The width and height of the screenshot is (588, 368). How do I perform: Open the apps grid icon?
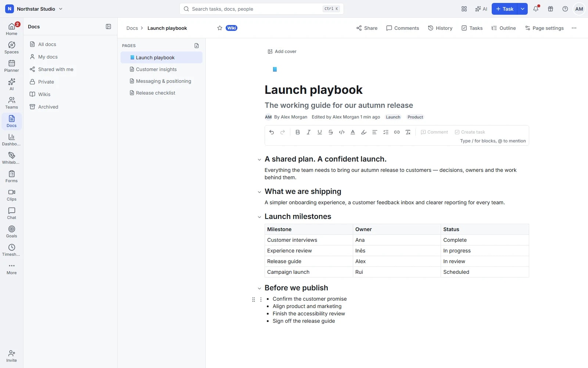(x=464, y=9)
